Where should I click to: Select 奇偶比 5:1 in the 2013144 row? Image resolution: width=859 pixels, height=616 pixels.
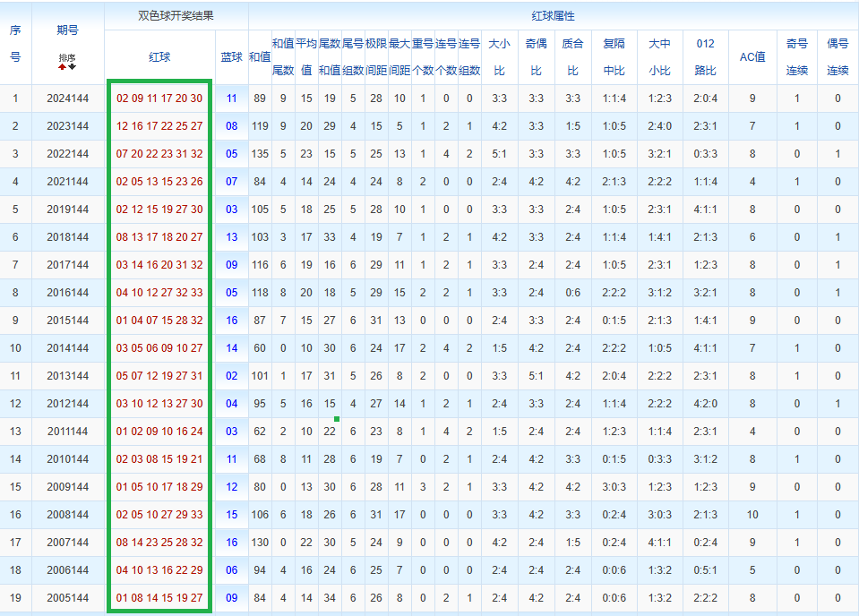[536, 376]
